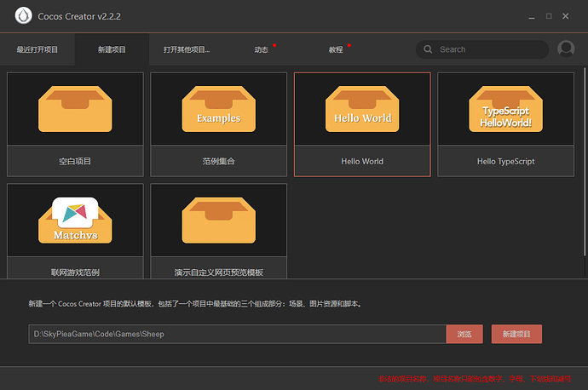Open the 教程 tab
588x390 pixels.
click(x=336, y=49)
